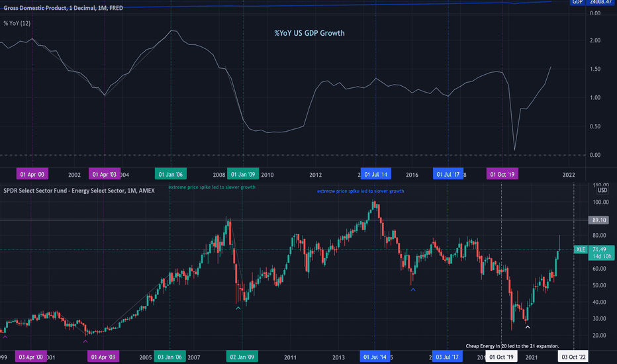This screenshot has height=364, width=617.
Task: Select the % YoY (12) indicator label
Action: tap(17, 23)
